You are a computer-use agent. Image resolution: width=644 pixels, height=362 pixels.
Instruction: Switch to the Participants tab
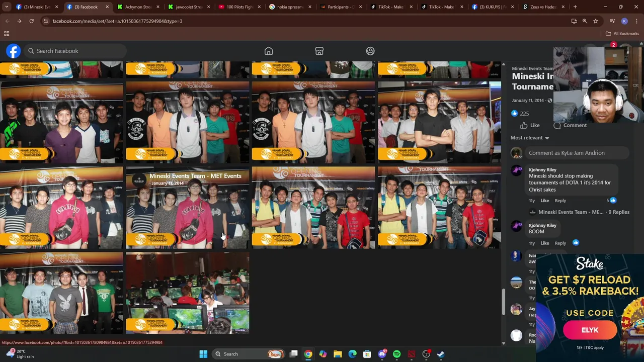point(341,7)
